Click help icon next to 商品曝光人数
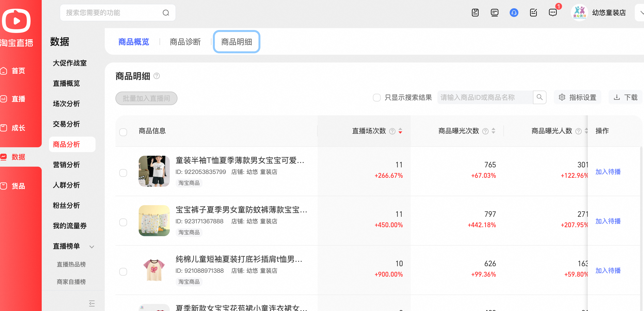The height and width of the screenshot is (311, 644). [x=578, y=131]
